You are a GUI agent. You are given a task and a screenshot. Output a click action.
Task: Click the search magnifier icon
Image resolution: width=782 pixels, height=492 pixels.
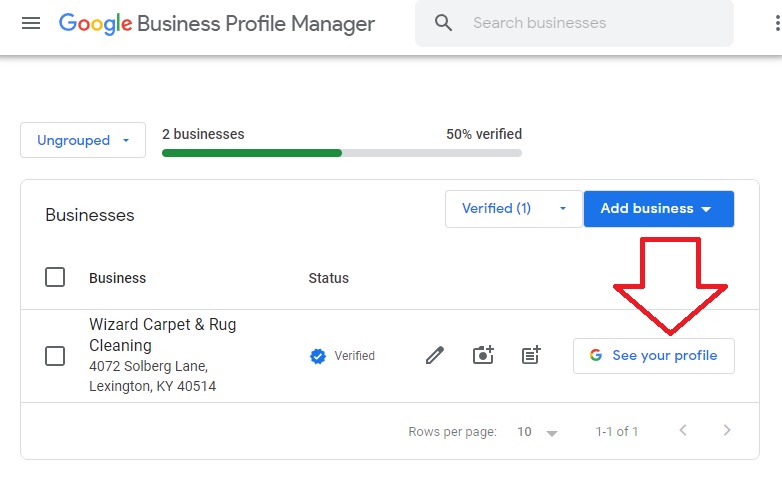point(444,23)
